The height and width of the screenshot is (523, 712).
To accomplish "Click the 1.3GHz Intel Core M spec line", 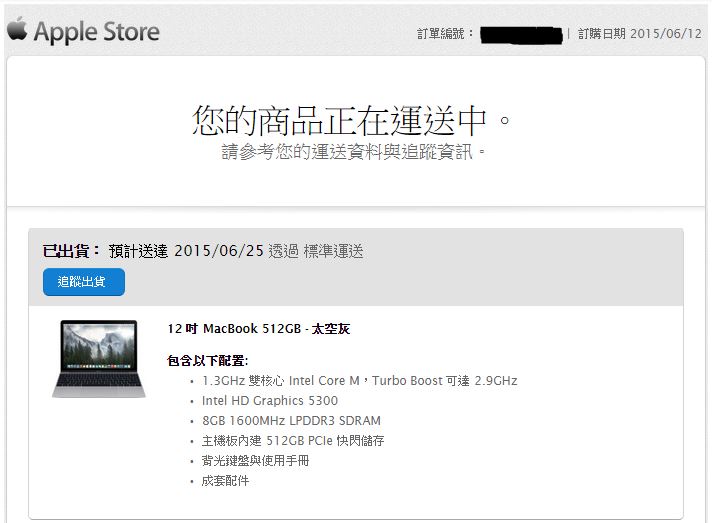I will point(360,380).
